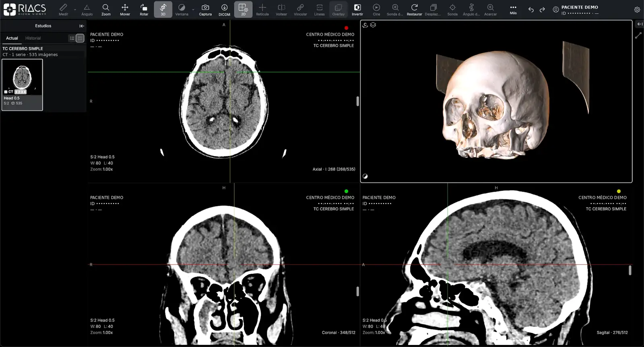This screenshot has width=644, height=347.
Task: Open the Medir tool dropdown arrow
Action: (75, 9)
